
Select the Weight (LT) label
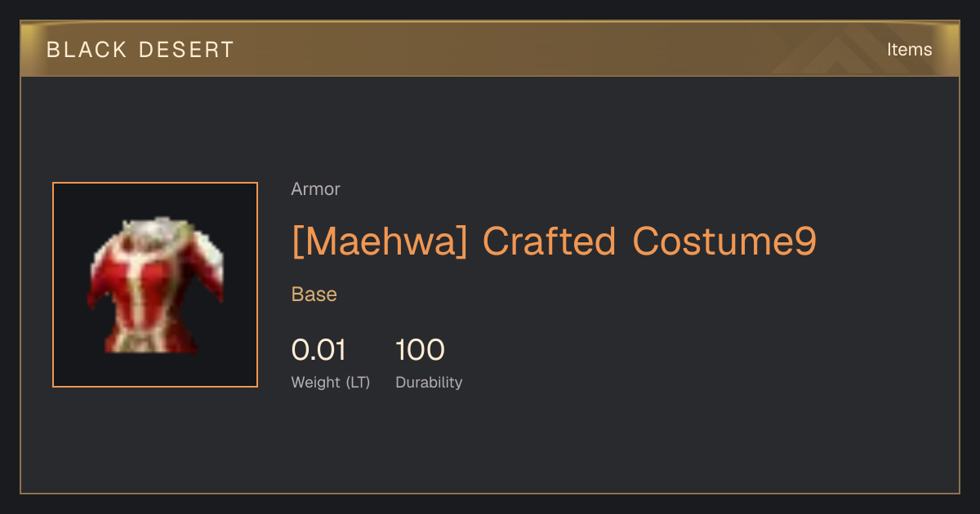[x=331, y=383]
